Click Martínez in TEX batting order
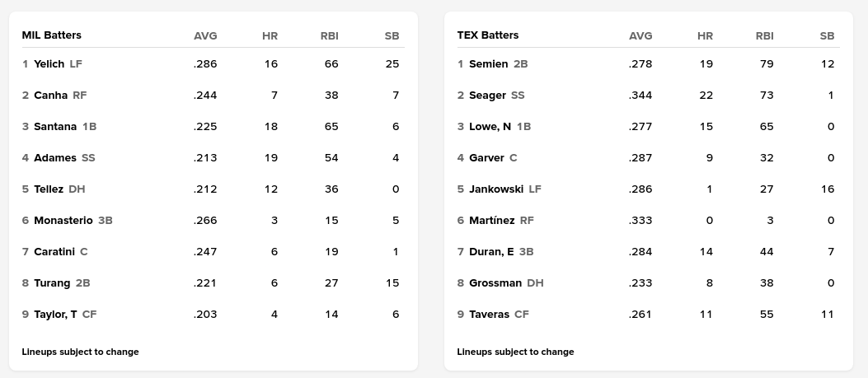This screenshot has height=378, width=868. tap(491, 220)
